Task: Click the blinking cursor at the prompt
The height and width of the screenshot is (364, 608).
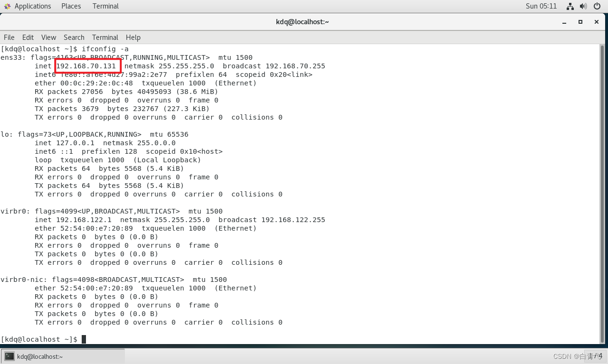Action: (x=84, y=339)
